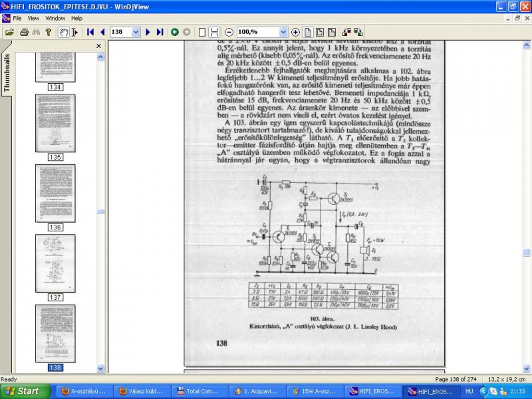Select thumbnail of page 138
This screenshot has height=399, width=532.
(55, 334)
